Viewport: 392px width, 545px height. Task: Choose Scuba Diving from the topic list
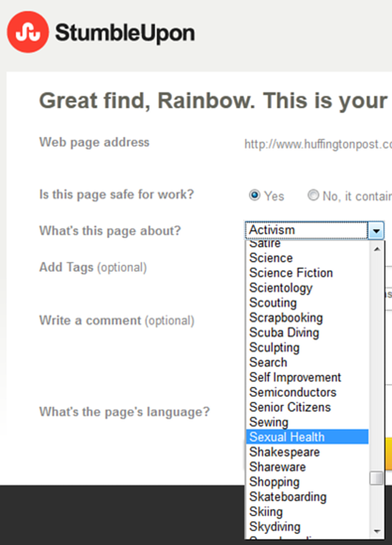pos(307,333)
